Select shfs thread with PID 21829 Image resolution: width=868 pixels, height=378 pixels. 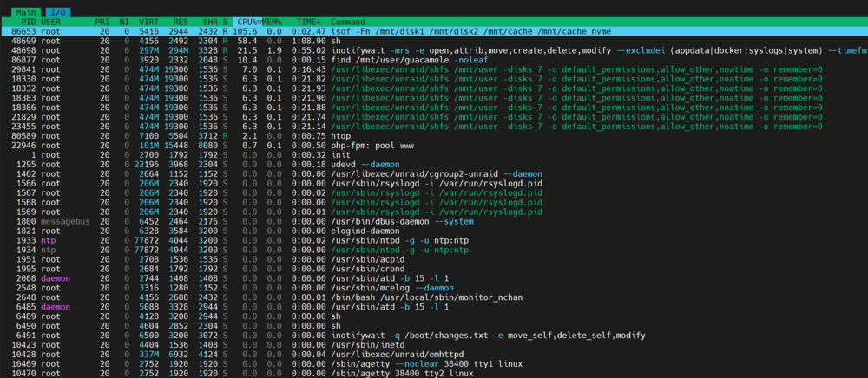[434, 116]
